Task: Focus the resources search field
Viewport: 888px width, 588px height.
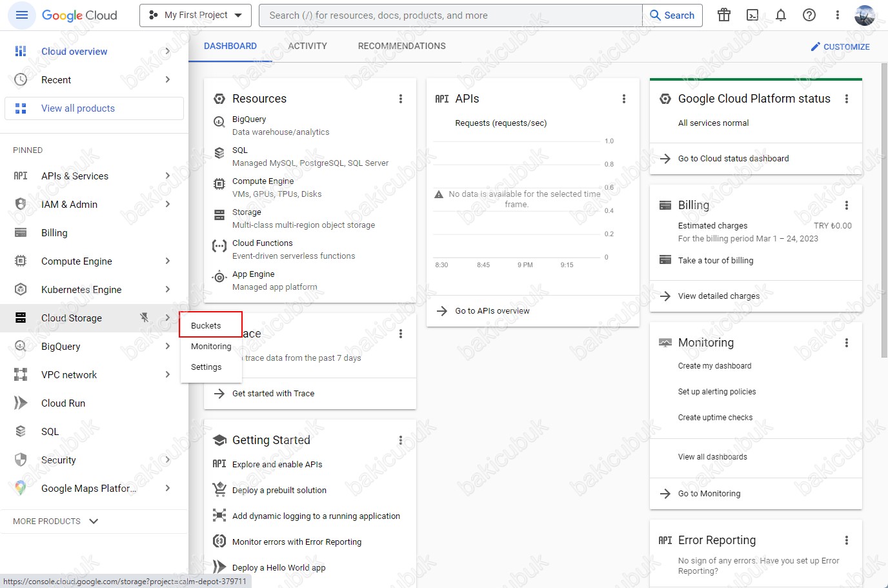Action: pyautogui.click(x=450, y=15)
